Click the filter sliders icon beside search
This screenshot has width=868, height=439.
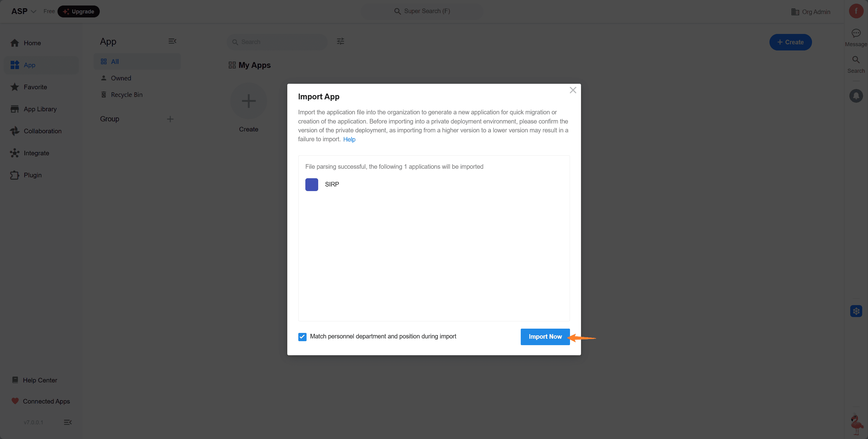click(340, 41)
